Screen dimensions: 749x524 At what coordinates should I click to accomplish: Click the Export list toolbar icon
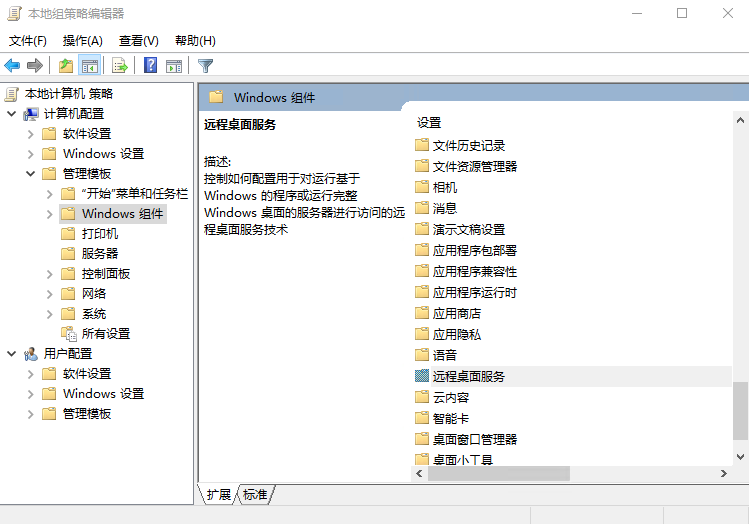click(120, 66)
